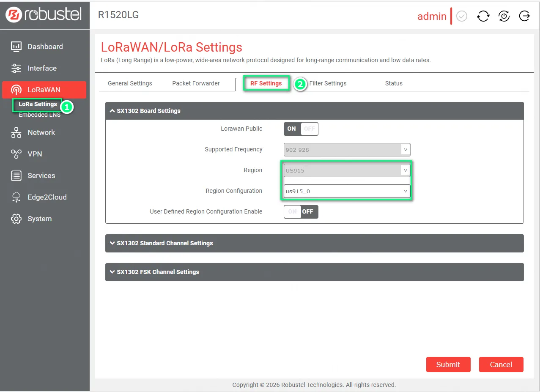
Task: Toggle the Lorawan Public switch
Action: pyautogui.click(x=301, y=129)
